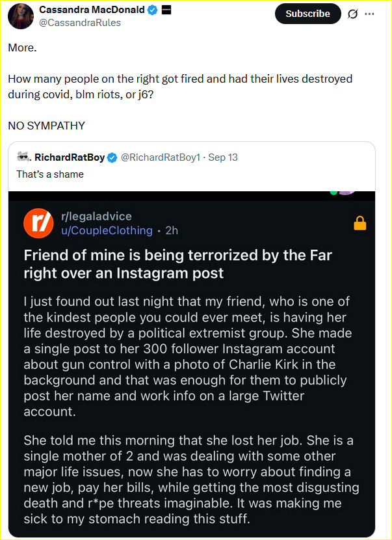This screenshot has width=392, height=540.
Task: Click "That's a shame" quoted tweet text
Action: click(x=50, y=174)
